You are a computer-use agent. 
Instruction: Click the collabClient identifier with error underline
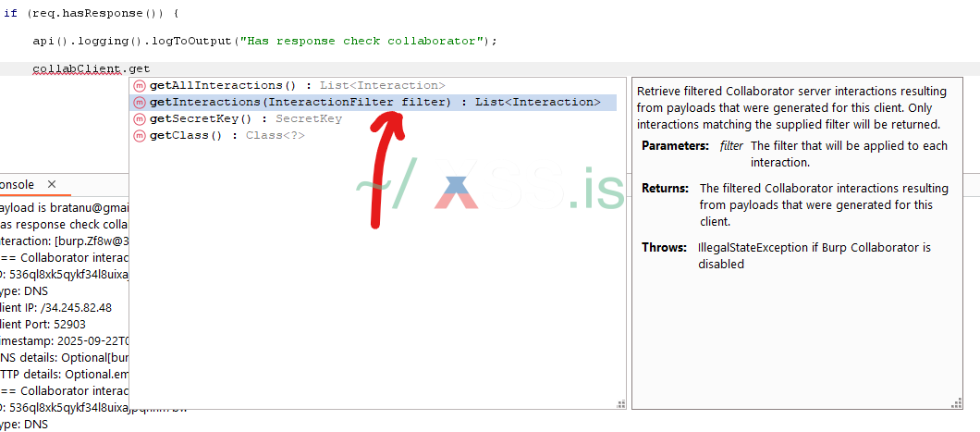(78, 68)
